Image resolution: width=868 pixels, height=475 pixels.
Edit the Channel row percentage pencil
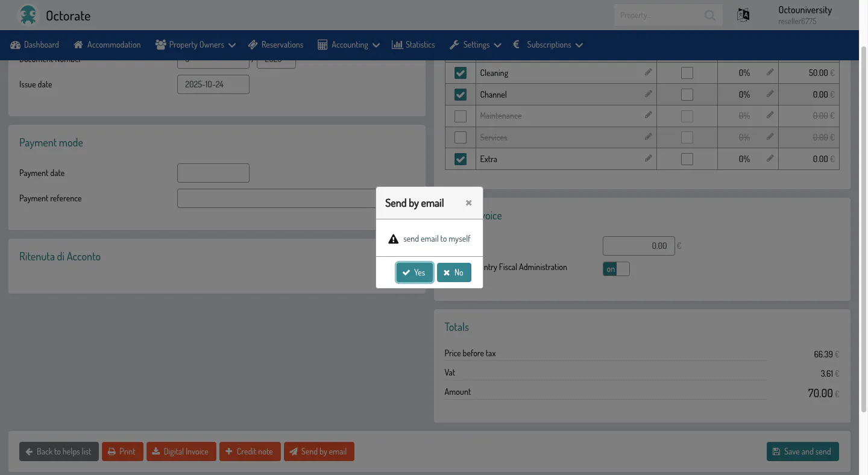[x=770, y=94]
